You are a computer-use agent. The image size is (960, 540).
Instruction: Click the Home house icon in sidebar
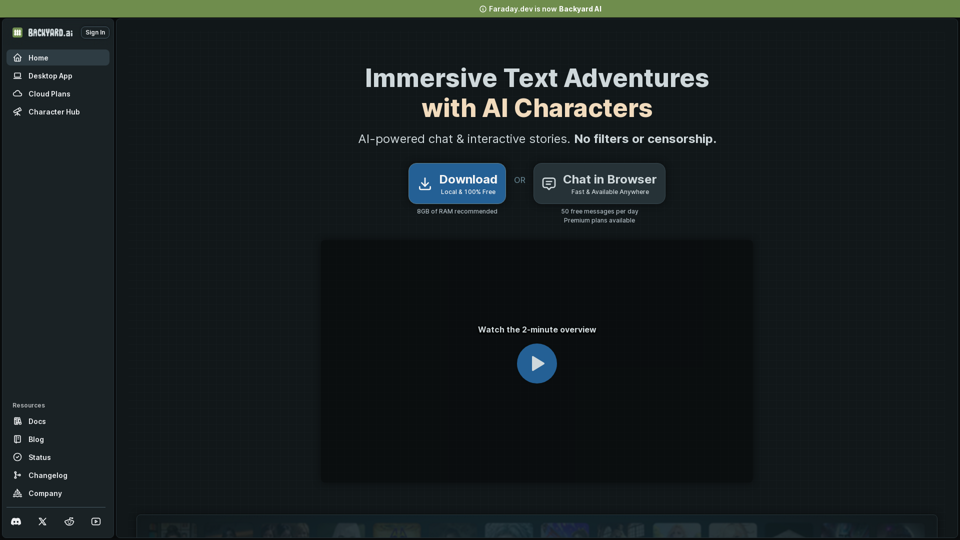17,58
